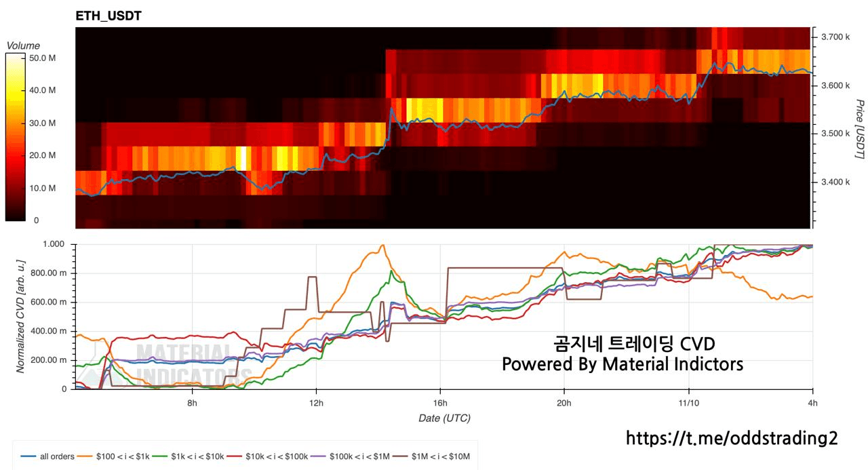
Task: Click the 'Date (UTC)' axis title
Action: (444, 418)
